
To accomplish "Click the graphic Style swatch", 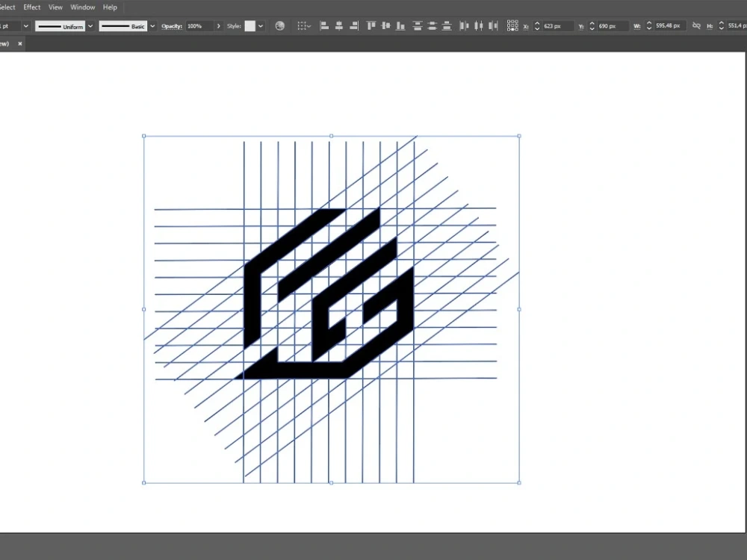I will [250, 26].
